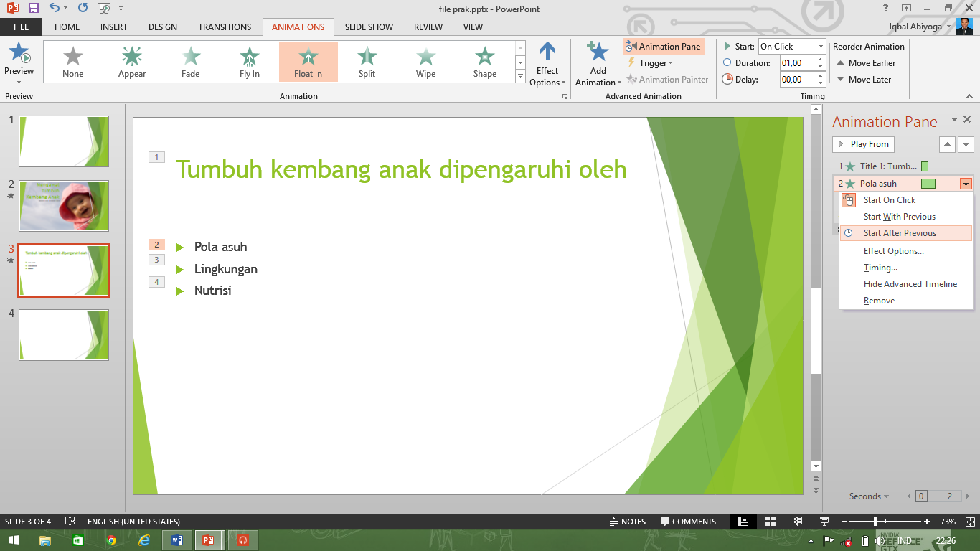The width and height of the screenshot is (980, 551).
Task: Apply the Appear animation effect
Action: [x=132, y=62]
